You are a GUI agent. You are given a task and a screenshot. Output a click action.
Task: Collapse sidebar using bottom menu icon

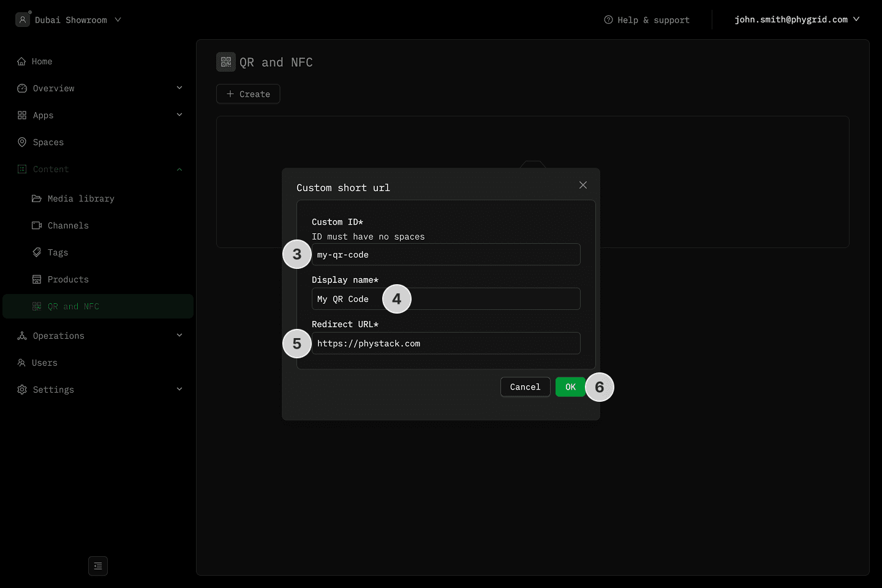tap(98, 566)
